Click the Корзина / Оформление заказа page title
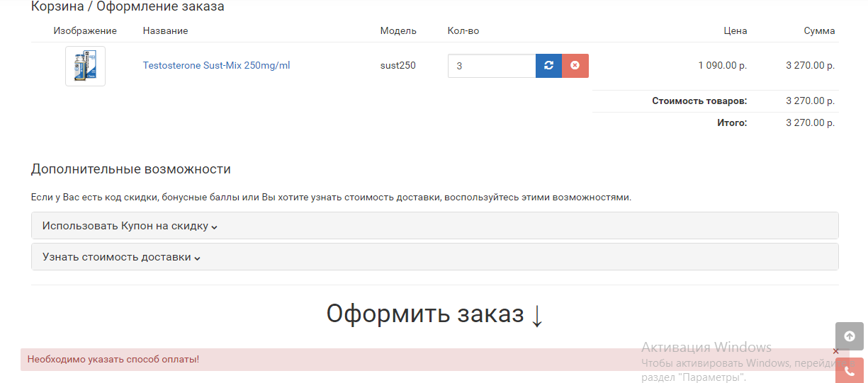Screen dimensions: 868x383 128,7
